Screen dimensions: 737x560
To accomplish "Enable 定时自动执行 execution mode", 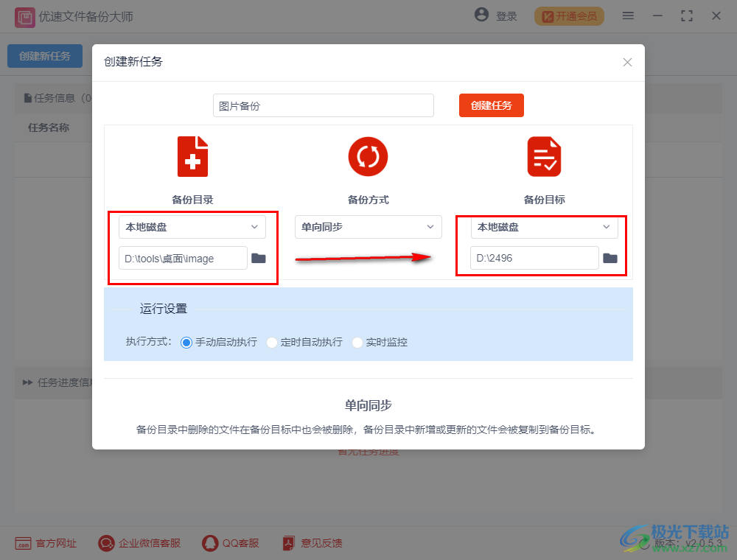I will (x=272, y=342).
